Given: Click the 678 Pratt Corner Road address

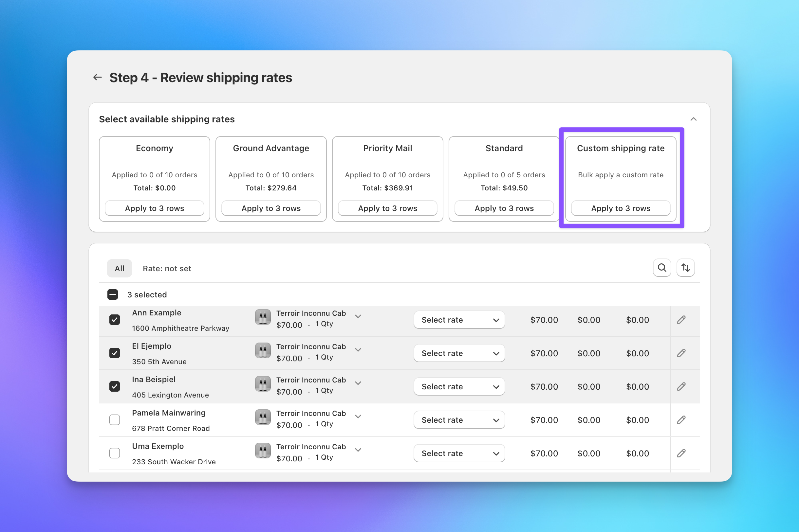Looking at the screenshot, I should (x=171, y=428).
